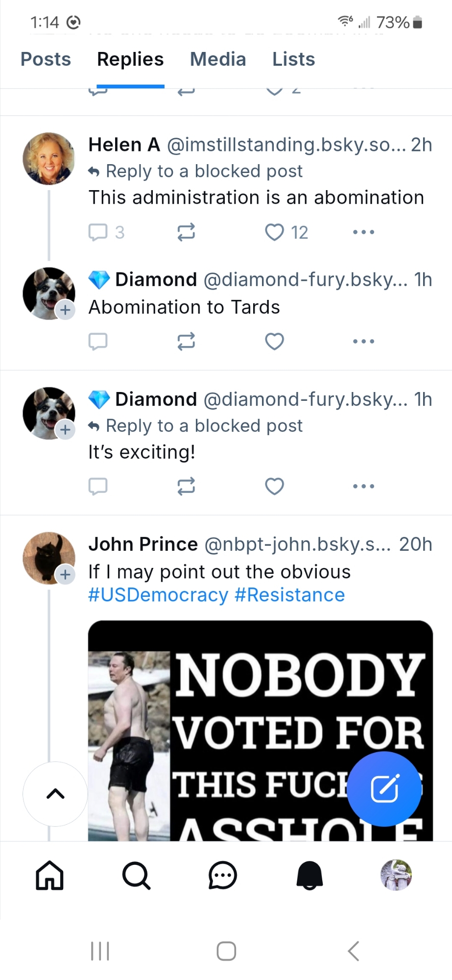Like Helen A's post
Image resolution: width=452 pixels, height=980 pixels.
pyautogui.click(x=274, y=232)
